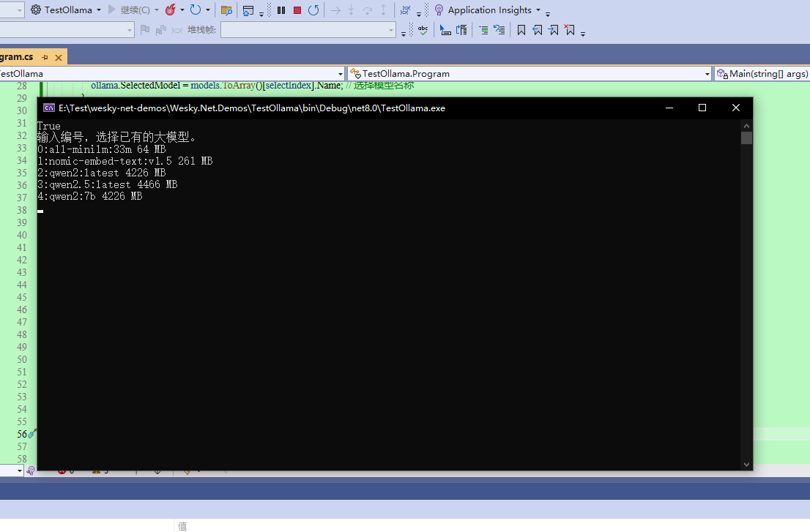Toggle a bookmark on the current line
This screenshot has width=810, height=532.
tap(521, 30)
